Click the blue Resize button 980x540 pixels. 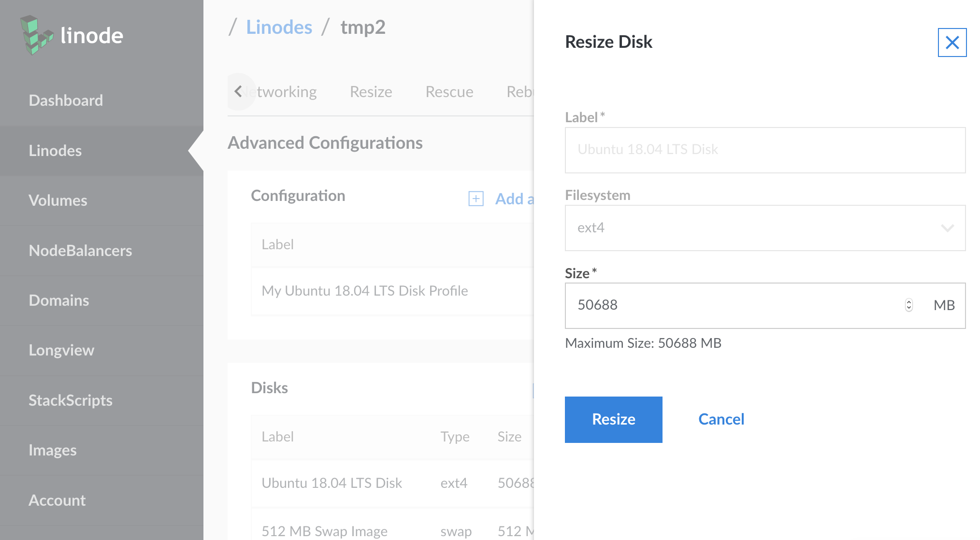point(613,419)
